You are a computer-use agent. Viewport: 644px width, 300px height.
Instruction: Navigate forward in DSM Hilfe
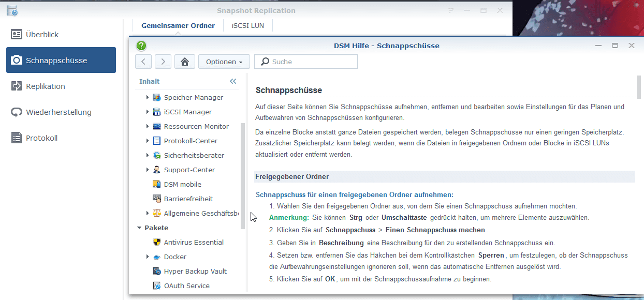pos(163,62)
